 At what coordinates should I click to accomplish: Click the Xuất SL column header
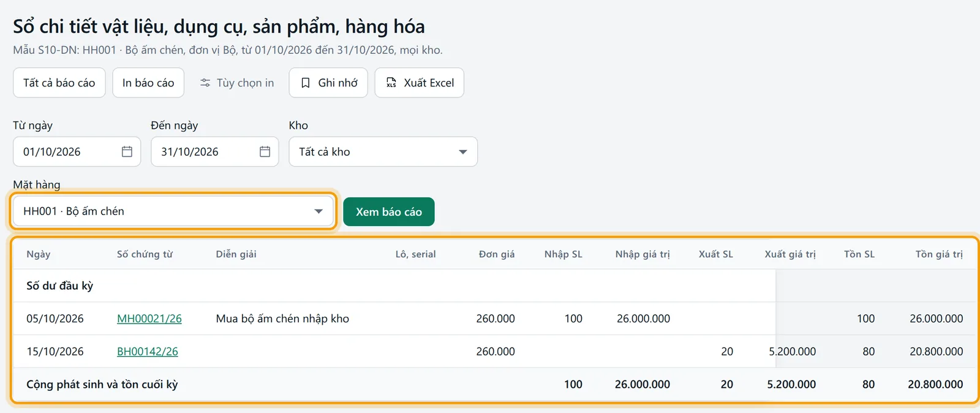point(716,254)
